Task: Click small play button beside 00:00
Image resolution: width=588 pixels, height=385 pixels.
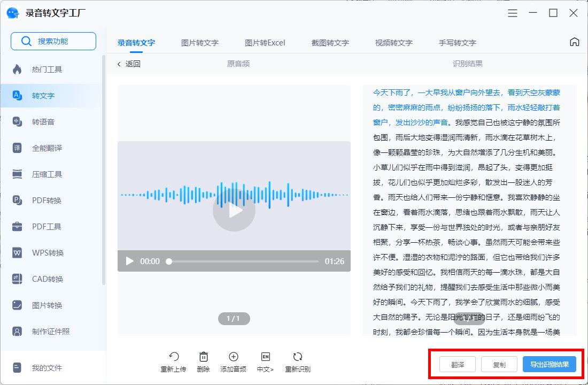Action: (x=130, y=261)
